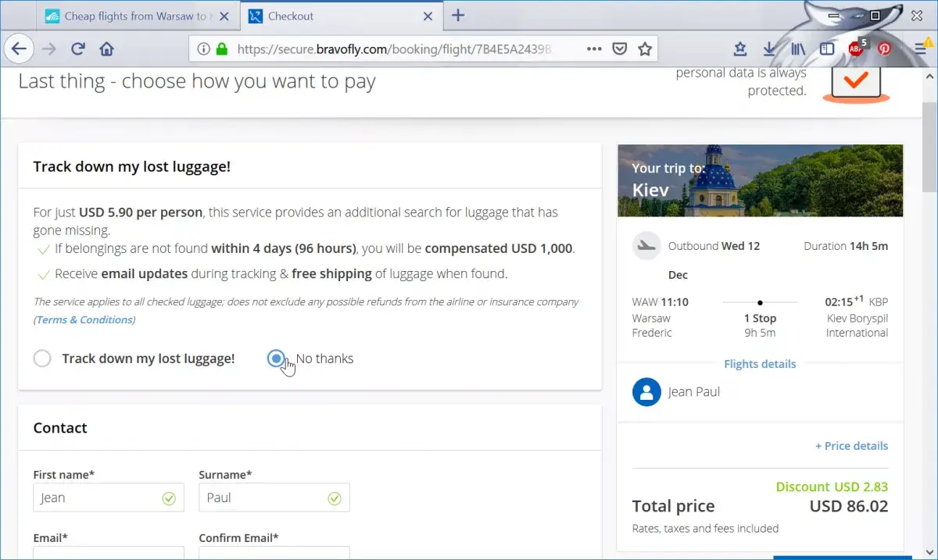Image resolution: width=938 pixels, height=560 pixels.
Task: Click the green check in First name field
Action: tap(169, 498)
